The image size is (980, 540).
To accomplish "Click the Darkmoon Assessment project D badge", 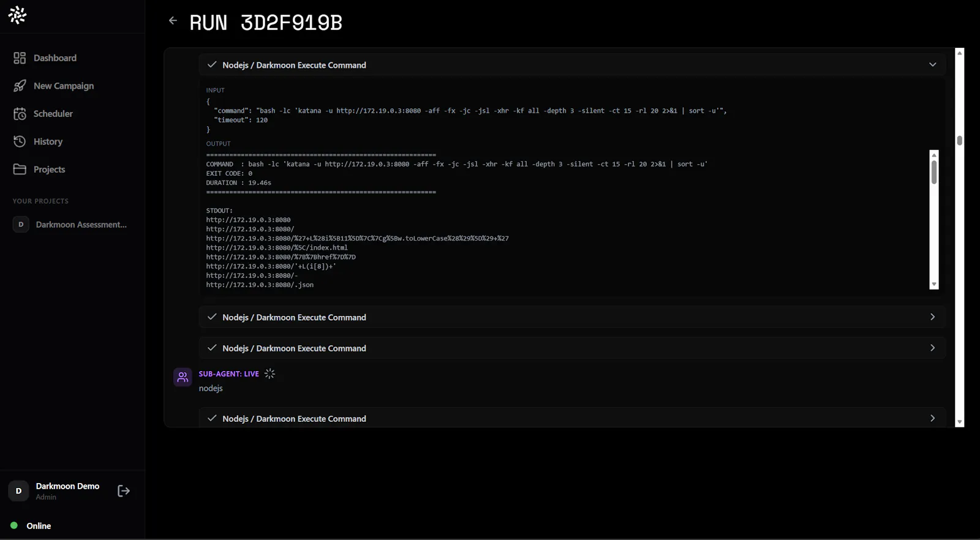I will click(x=21, y=225).
